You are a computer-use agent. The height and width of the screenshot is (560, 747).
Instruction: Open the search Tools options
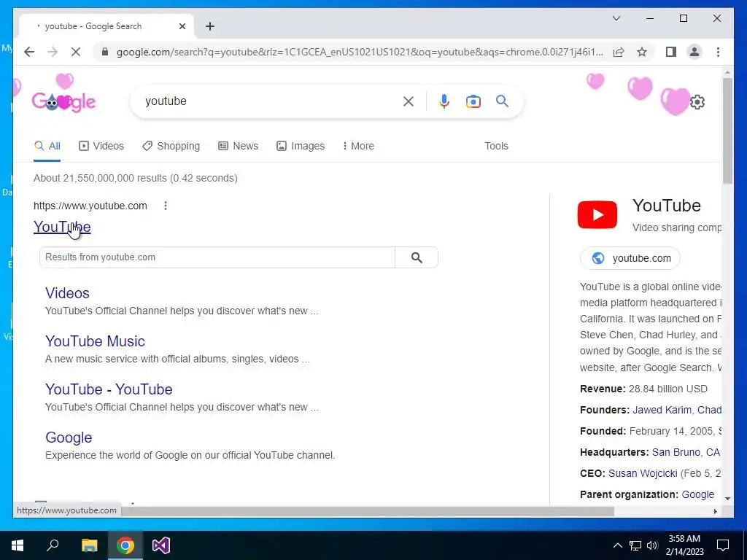coord(496,146)
